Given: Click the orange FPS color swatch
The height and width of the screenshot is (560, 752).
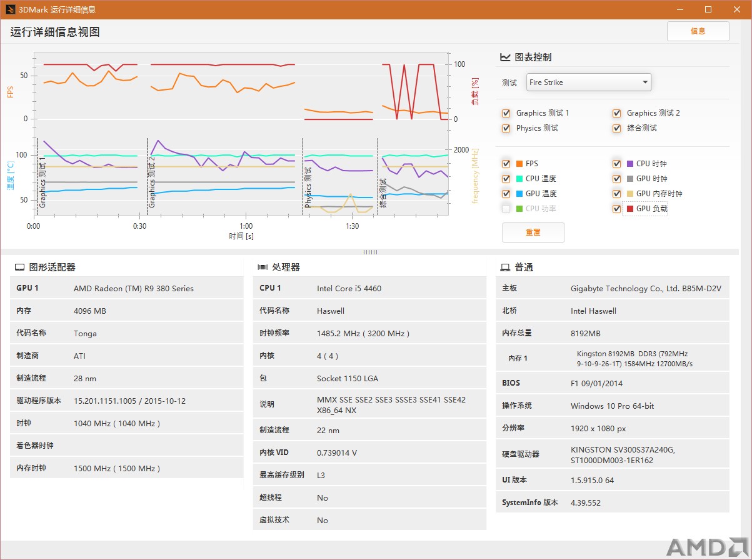Looking at the screenshot, I should click(519, 164).
